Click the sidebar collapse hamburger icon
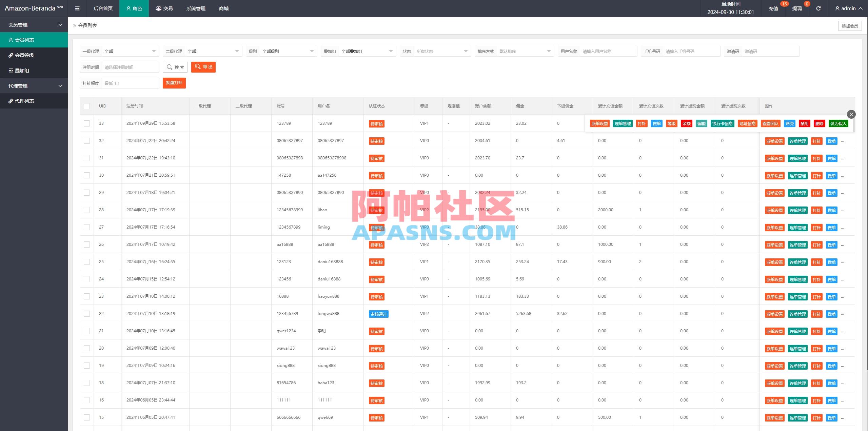Image resolution: width=868 pixels, height=431 pixels. 77,8
